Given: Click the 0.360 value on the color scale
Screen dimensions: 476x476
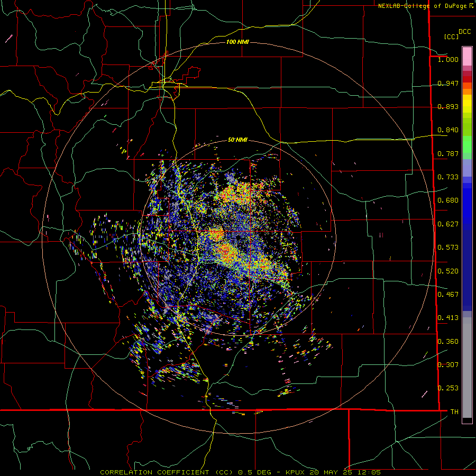Looking at the screenshot, I should pyautogui.click(x=448, y=342).
